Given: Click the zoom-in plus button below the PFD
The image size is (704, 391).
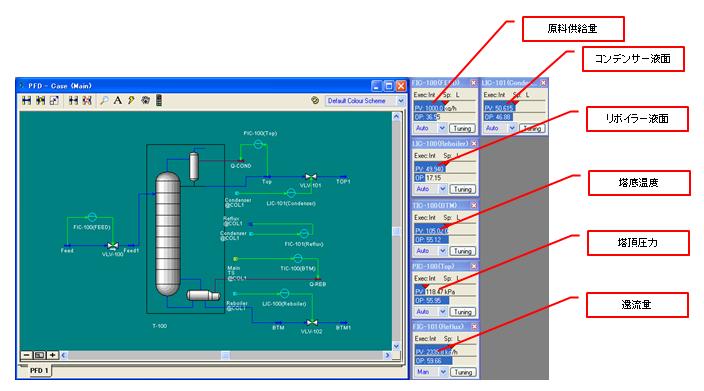Looking at the screenshot, I should coord(53,355).
